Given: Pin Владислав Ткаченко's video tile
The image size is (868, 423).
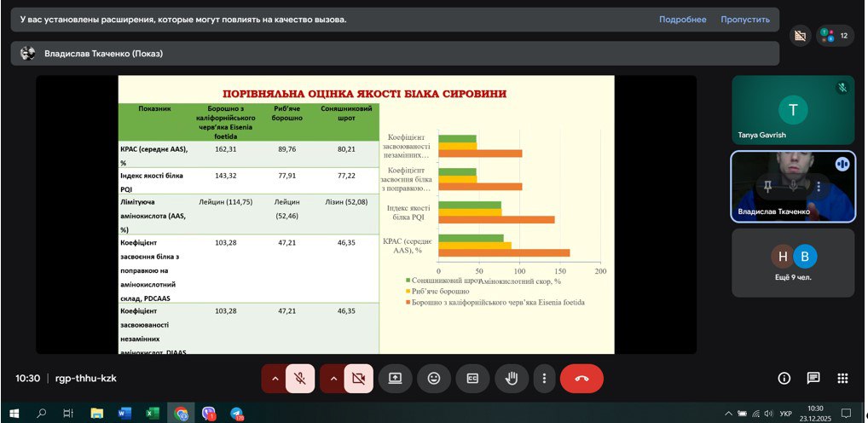Looking at the screenshot, I should coord(768,186).
